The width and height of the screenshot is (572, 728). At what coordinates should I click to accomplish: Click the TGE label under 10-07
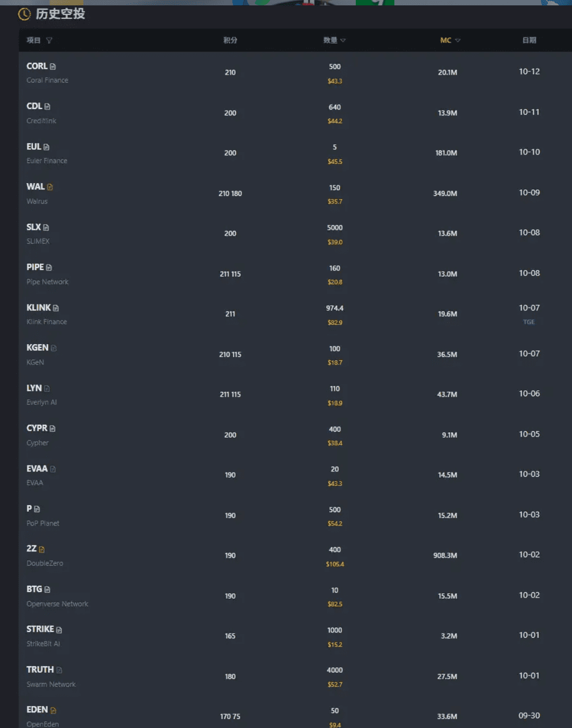(529, 322)
